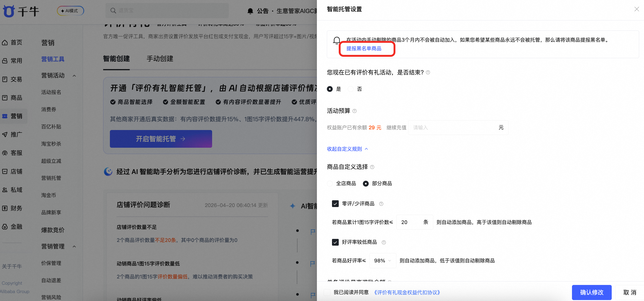Click help icon next to 商品自定义选择
Viewport: 644px width, 301px height.
click(x=372, y=167)
